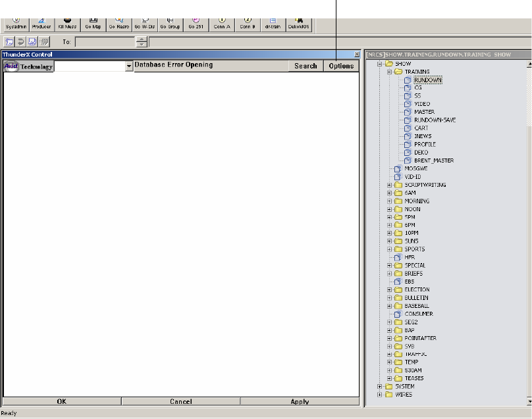The image size is (532, 419).
Task: Click the grayed grid icon beside the To label
Action: tap(44, 41)
